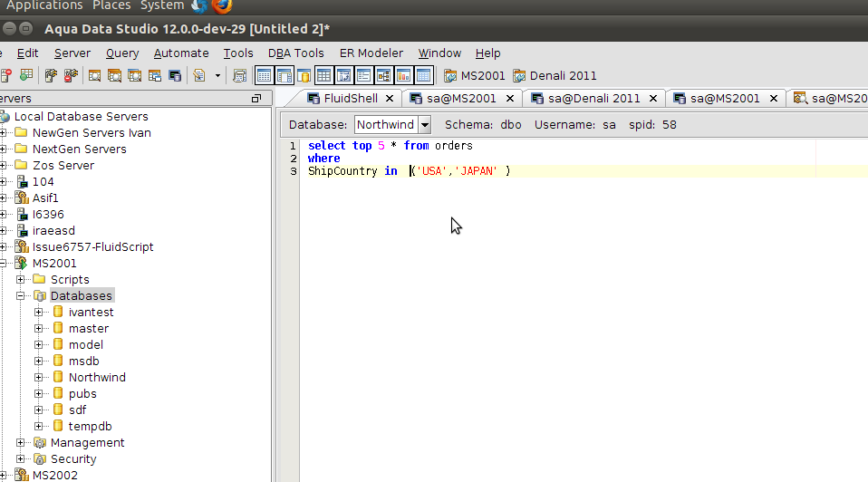Click the connect server toolbar icon
The width and height of the screenshot is (868, 482).
(x=51, y=75)
